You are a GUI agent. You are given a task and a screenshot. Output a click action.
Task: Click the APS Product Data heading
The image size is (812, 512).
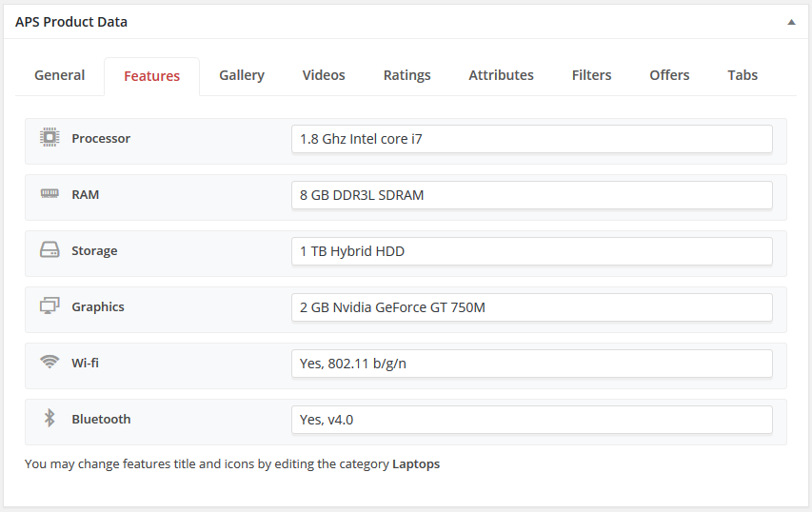click(71, 22)
